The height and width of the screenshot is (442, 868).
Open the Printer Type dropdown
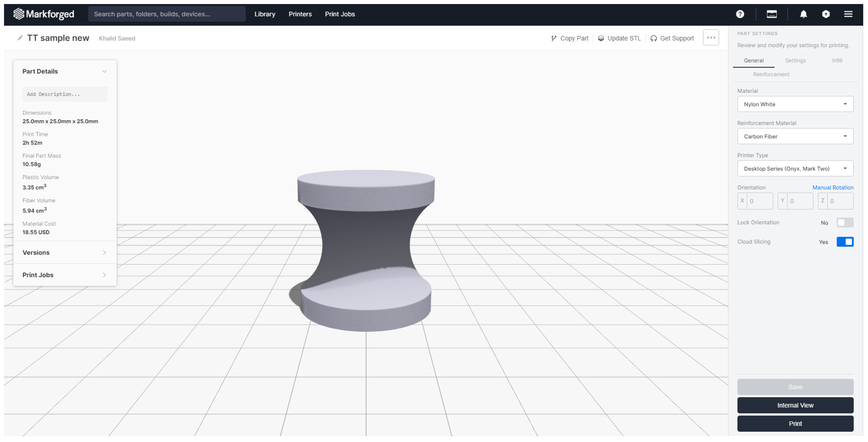(x=795, y=169)
